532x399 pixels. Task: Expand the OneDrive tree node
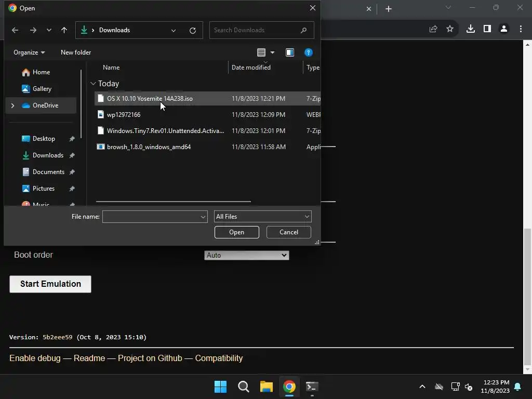point(13,105)
